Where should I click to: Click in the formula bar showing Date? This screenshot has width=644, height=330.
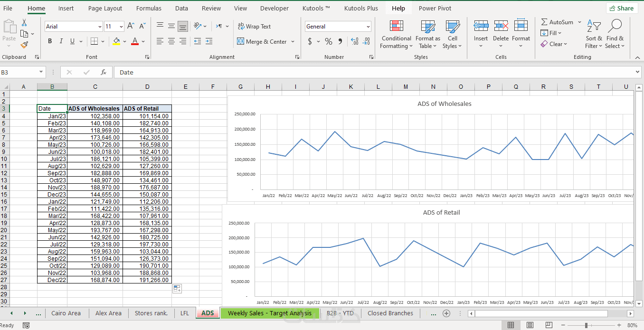click(x=373, y=72)
